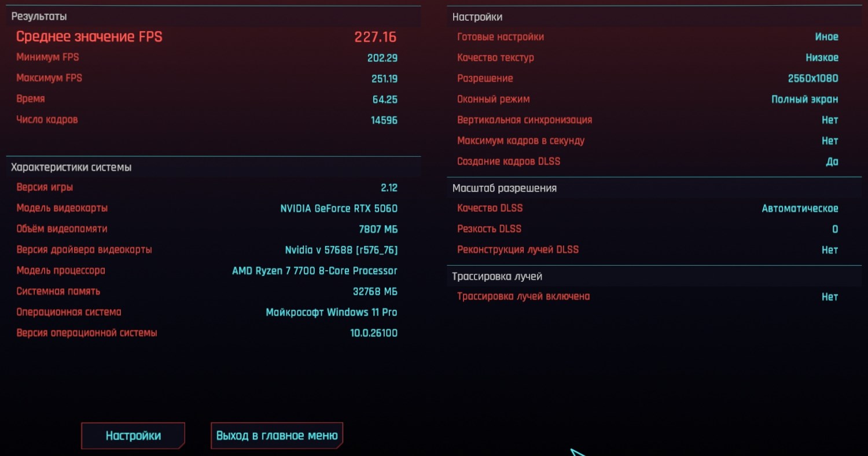Select the Модель видеокарты row
This screenshot has width=868, height=456.
[207, 208]
